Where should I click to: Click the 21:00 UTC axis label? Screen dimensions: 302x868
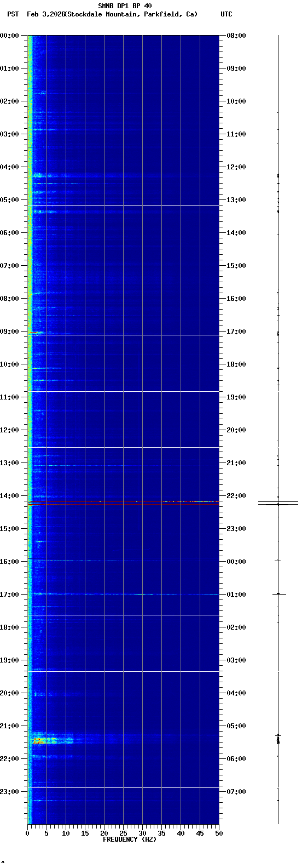(x=236, y=463)
